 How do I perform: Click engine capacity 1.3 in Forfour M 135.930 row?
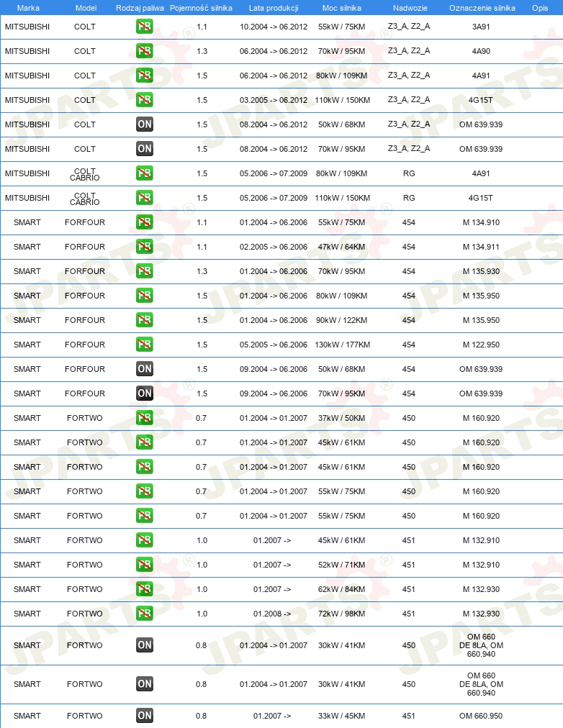[202, 271]
